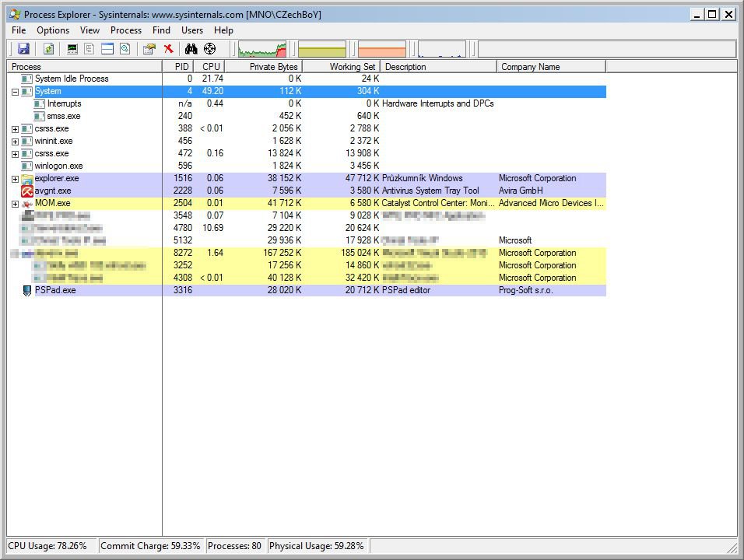Expand the MOM.exe tree node
Screen dimensions: 744x560
coord(16,204)
